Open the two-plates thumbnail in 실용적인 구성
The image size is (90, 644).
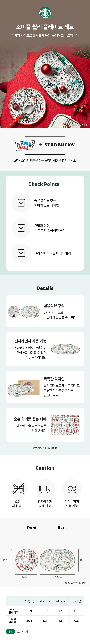click(24, 311)
